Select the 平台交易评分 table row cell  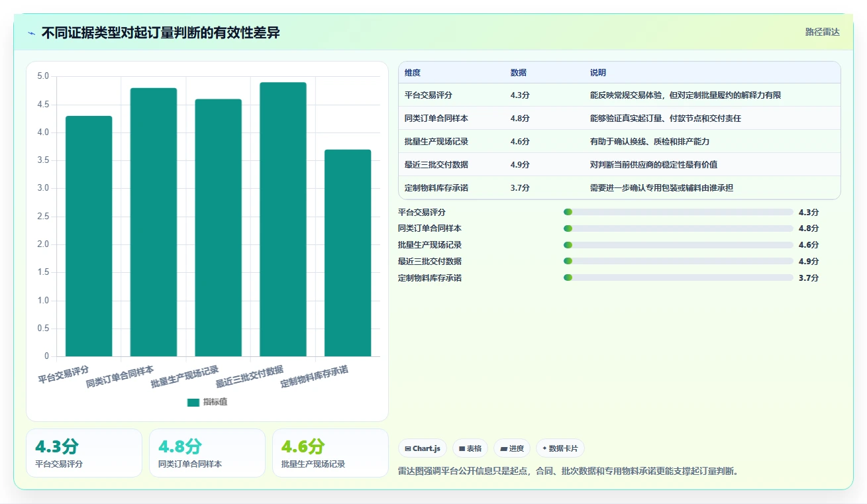429,95
